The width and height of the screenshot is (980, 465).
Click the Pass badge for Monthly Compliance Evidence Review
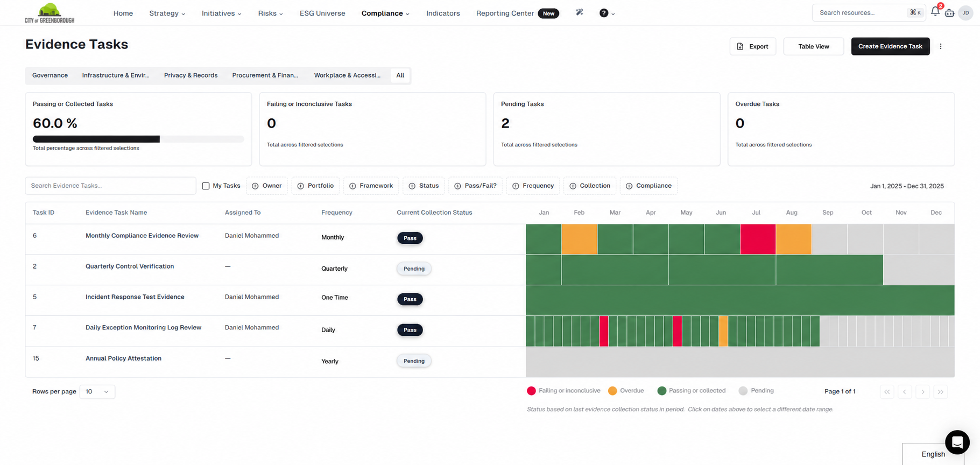point(410,238)
